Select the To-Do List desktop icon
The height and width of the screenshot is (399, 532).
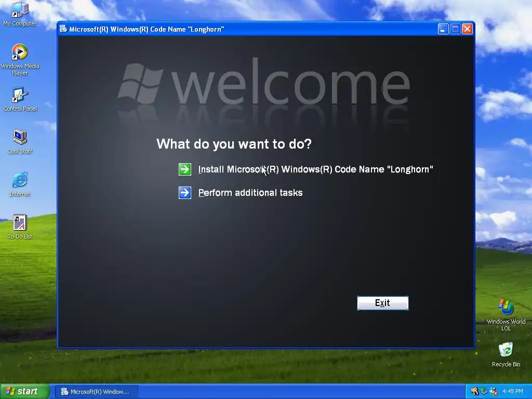pos(20,227)
